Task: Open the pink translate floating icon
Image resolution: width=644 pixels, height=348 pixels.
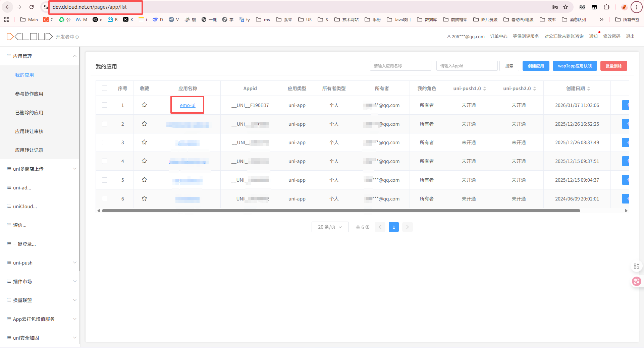Action: 636,281
